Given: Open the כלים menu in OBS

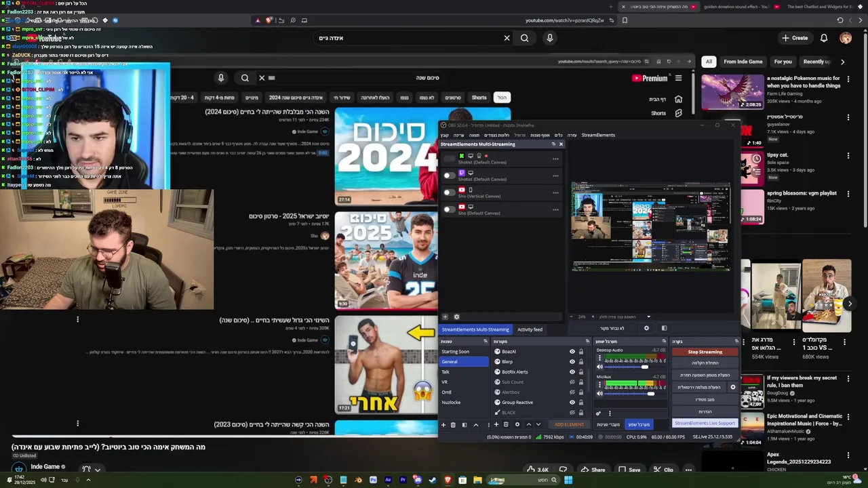Looking at the screenshot, I should (x=559, y=135).
